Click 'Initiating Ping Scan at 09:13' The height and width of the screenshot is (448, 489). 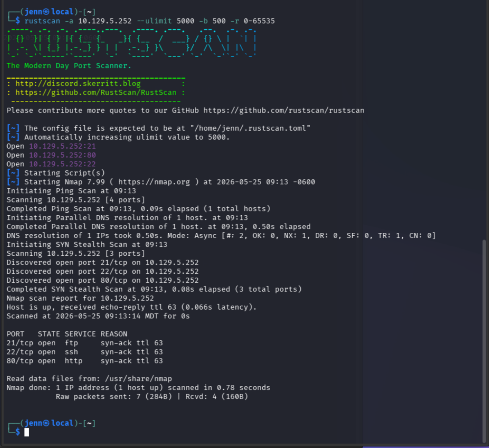point(71,191)
